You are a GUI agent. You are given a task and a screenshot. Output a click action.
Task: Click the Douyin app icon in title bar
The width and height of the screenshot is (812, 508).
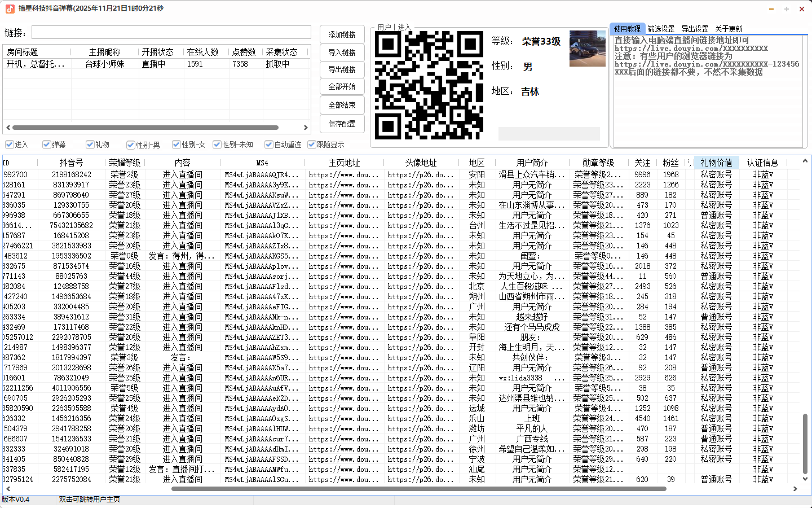(x=10, y=8)
